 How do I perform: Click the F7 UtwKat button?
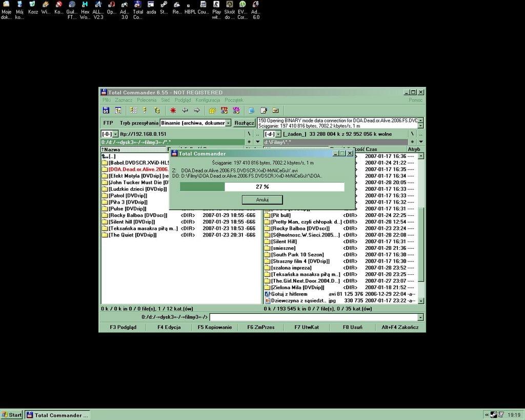[307, 327]
